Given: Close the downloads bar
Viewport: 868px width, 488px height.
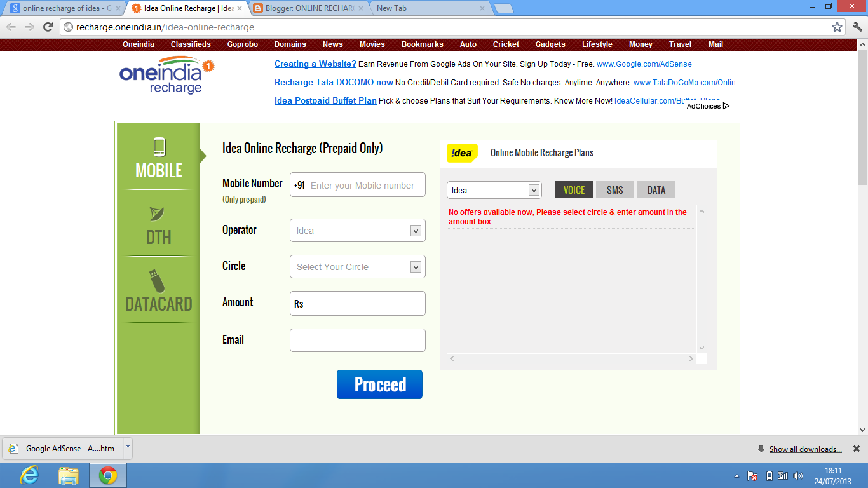Looking at the screenshot, I should (857, 449).
